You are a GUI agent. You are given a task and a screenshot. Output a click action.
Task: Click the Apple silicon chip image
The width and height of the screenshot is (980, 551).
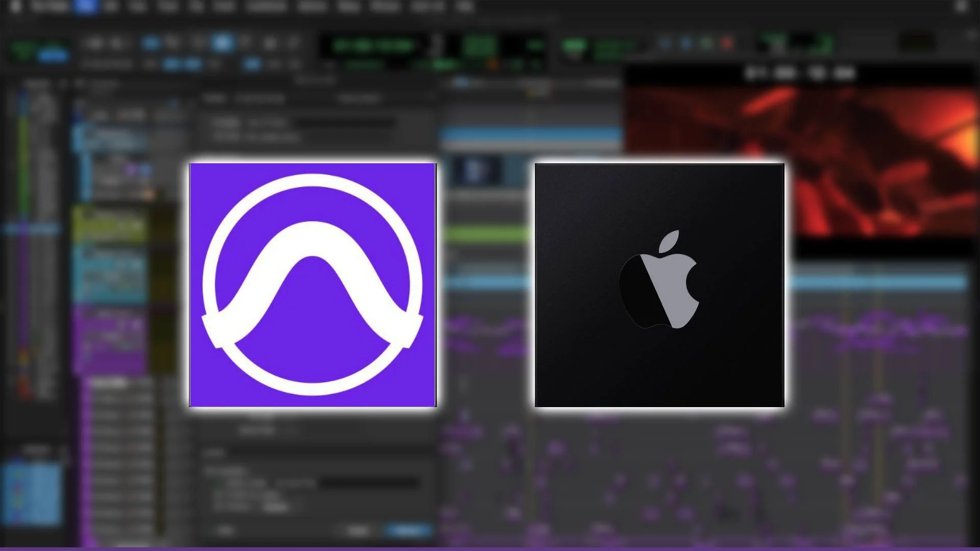click(x=659, y=285)
